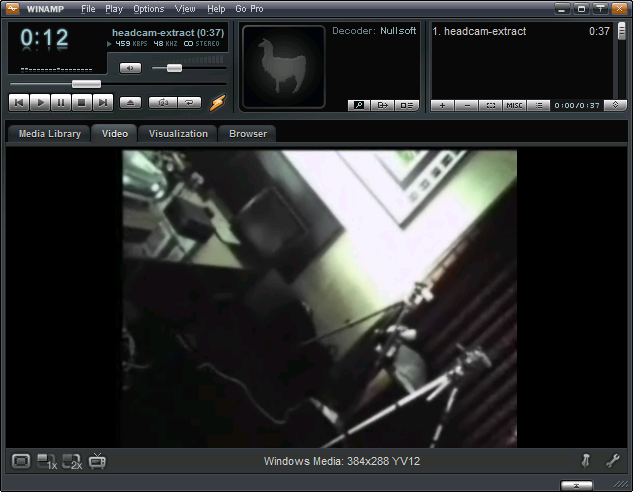Viewport: 633px width, 492px height.
Task: Click the llama album art thumbnail
Action: [284, 67]
